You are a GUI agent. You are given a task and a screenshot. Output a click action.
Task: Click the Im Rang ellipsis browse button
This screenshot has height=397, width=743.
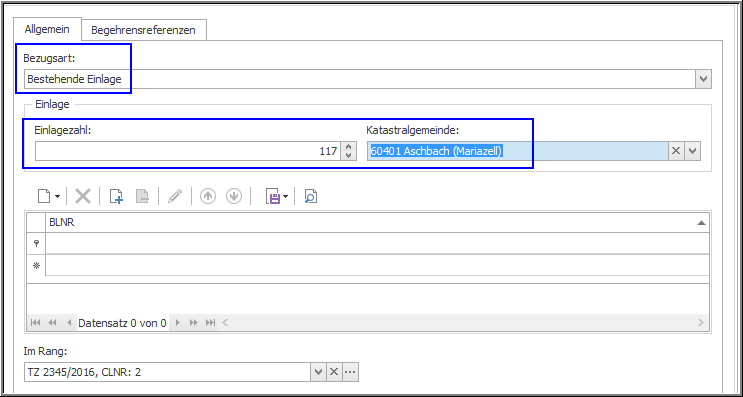[x=350, y=372]
